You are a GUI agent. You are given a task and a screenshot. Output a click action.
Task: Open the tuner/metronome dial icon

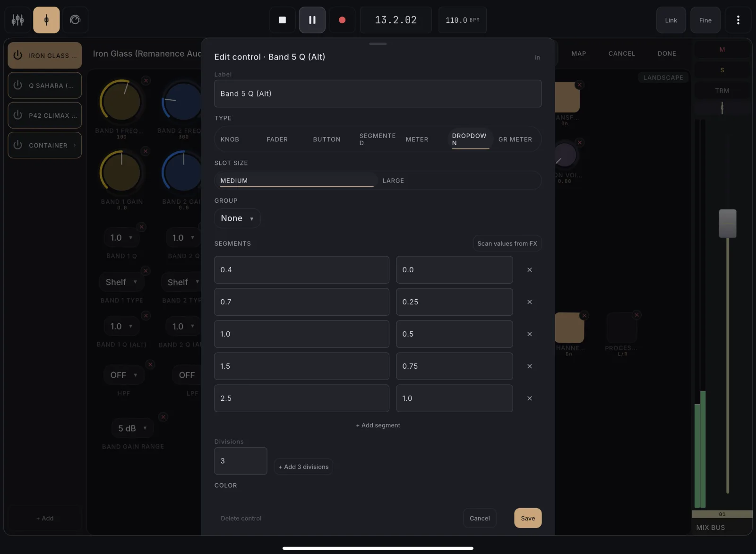pos(75,20)
